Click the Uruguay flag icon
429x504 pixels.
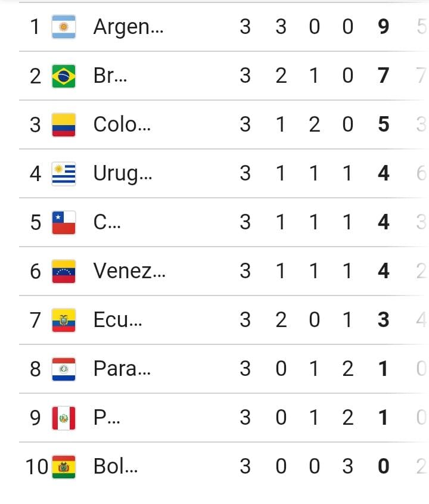[x=64, y=173]
